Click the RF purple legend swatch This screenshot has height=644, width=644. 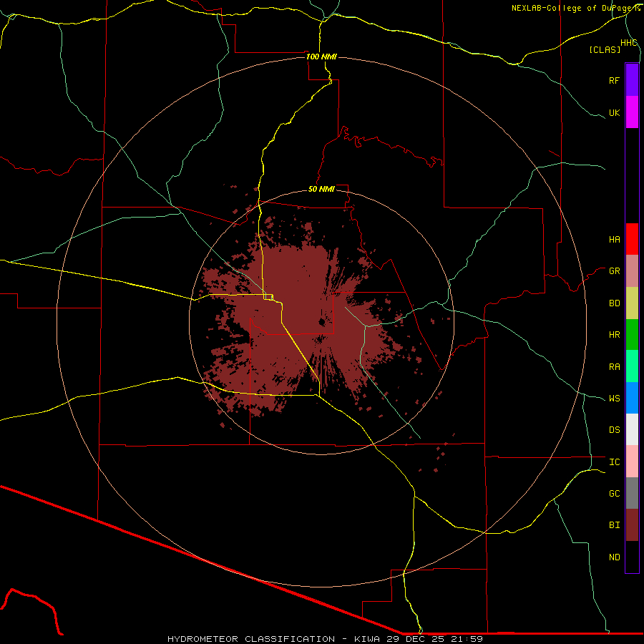point(632,80)
